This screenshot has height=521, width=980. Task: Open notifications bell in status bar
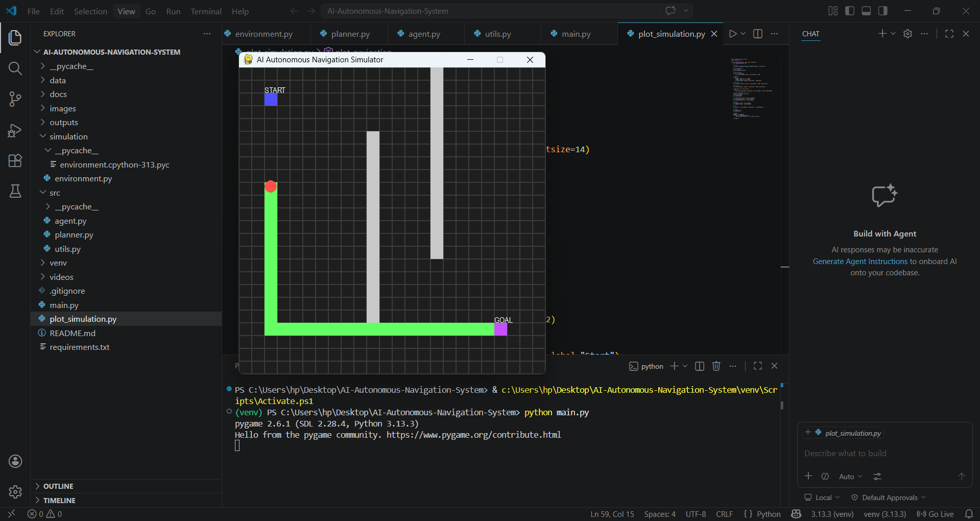point(969,514)
